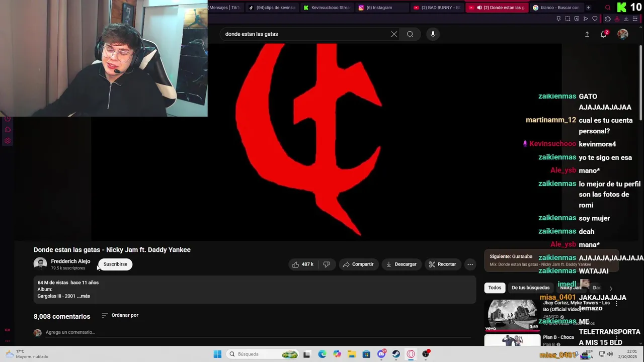Open the video's more actions menu
The width and height of the screenshot is (644, 362).
coord(470,264)
